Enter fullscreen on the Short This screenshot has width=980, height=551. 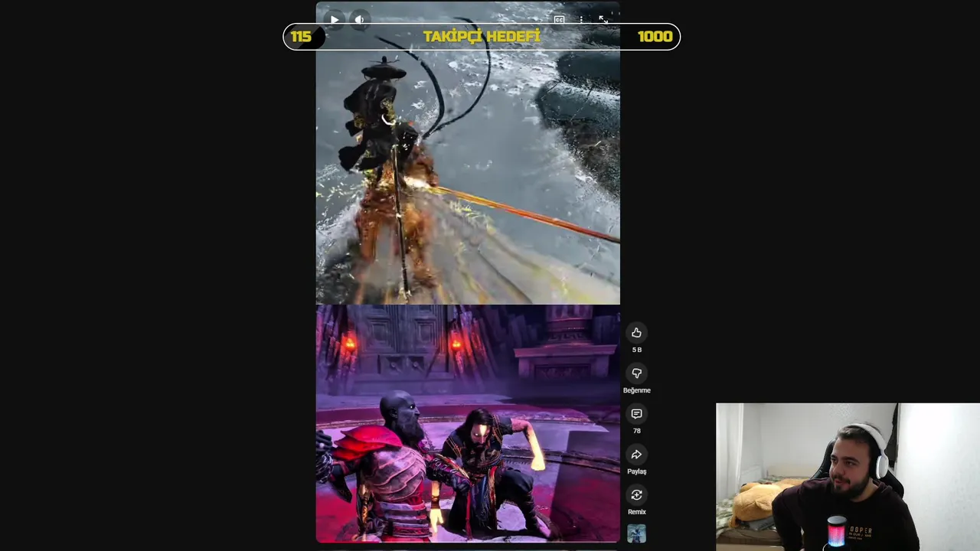tap(603, 20)
